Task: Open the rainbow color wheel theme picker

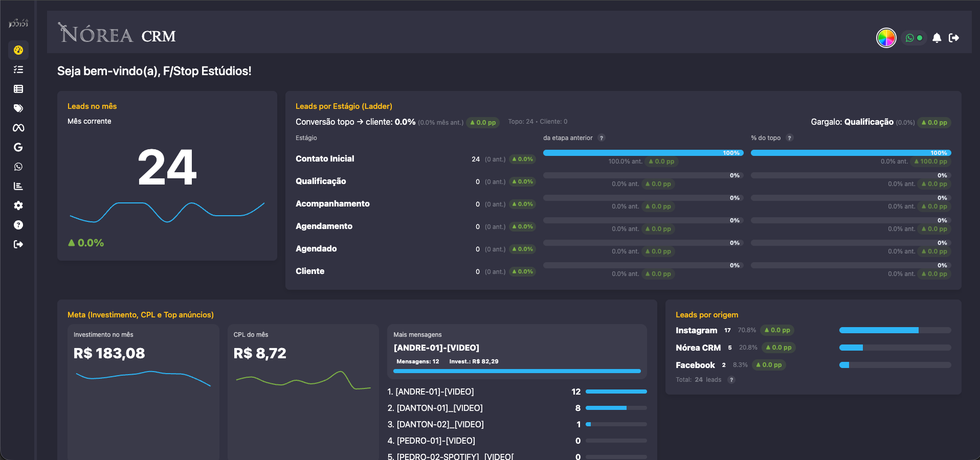Action: (886, 38)
